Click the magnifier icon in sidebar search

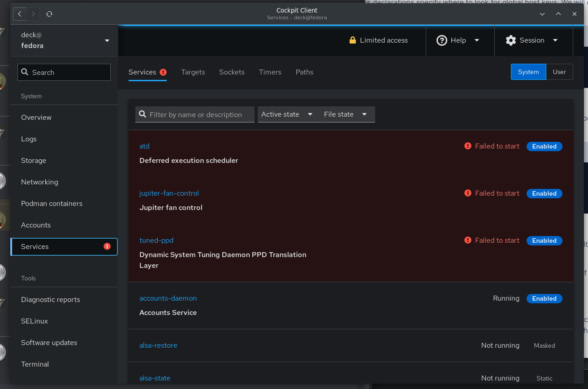click(25, 72)
